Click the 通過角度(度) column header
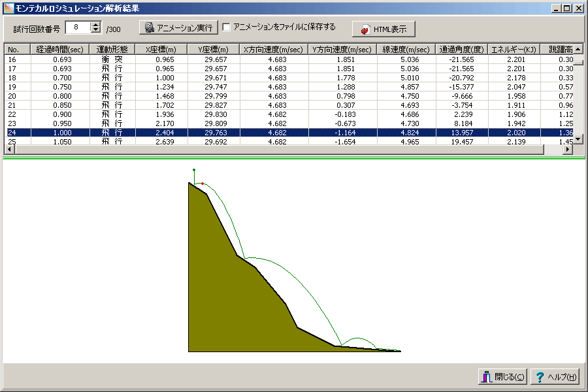588x392 pixels. 462,50
